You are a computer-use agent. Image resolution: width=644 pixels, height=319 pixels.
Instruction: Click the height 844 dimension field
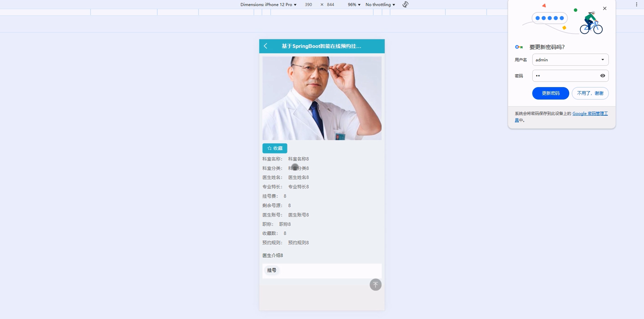click(330, 4)
